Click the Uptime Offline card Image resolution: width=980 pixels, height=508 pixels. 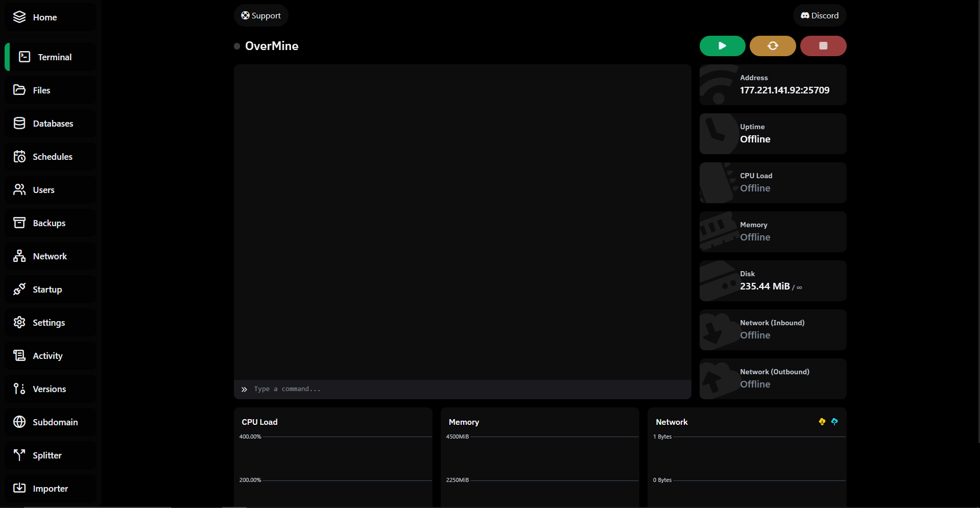coord(773,134)
